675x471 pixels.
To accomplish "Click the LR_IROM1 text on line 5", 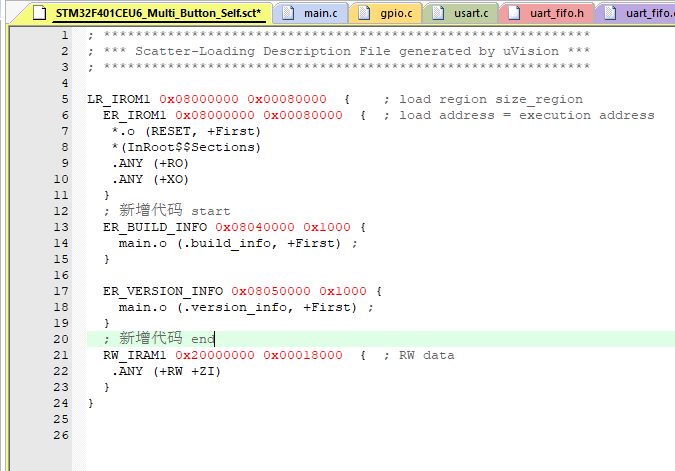I will point(119,99).
